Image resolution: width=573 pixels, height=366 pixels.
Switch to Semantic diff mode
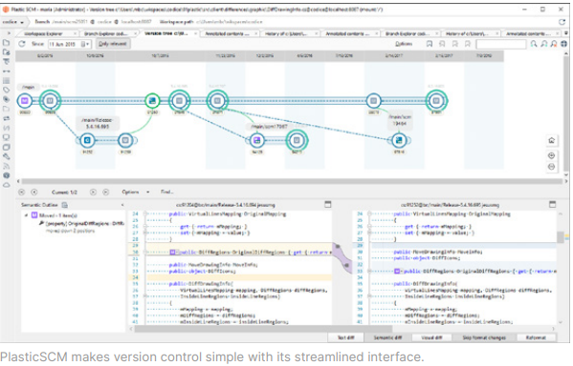(387, 338)
